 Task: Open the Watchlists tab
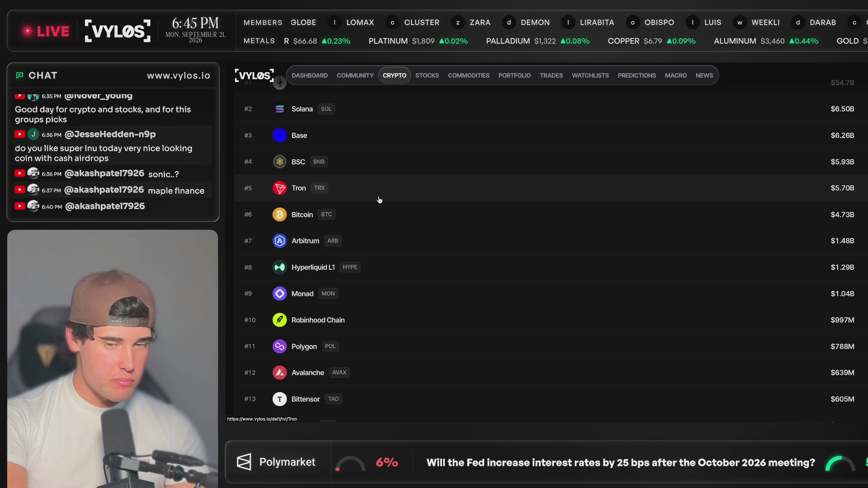tap(590, 75)
